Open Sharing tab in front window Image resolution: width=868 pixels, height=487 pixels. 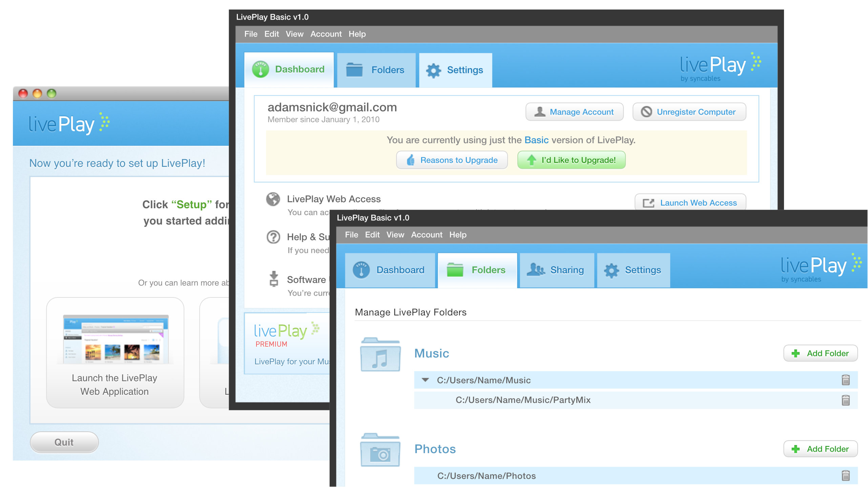point(557,270)
